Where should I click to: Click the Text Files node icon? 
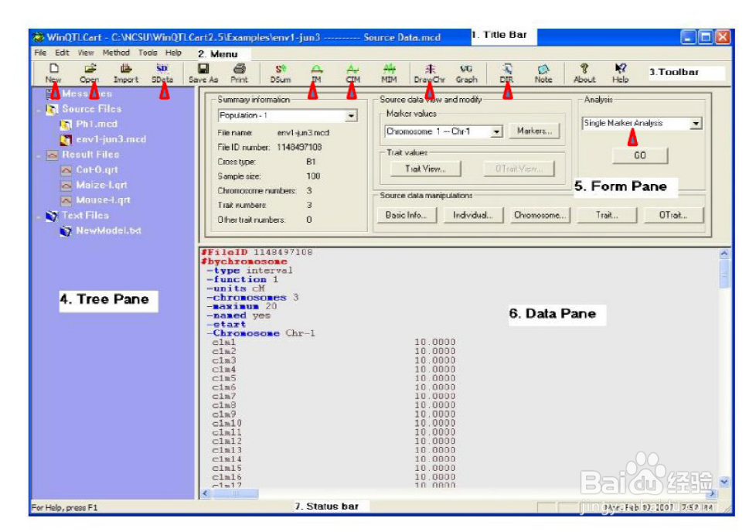[52, 216]
